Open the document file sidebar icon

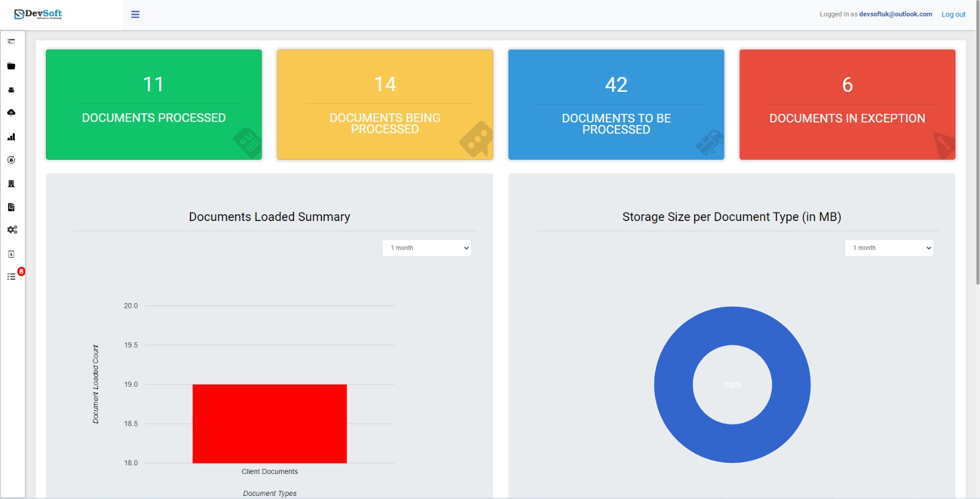11,208
